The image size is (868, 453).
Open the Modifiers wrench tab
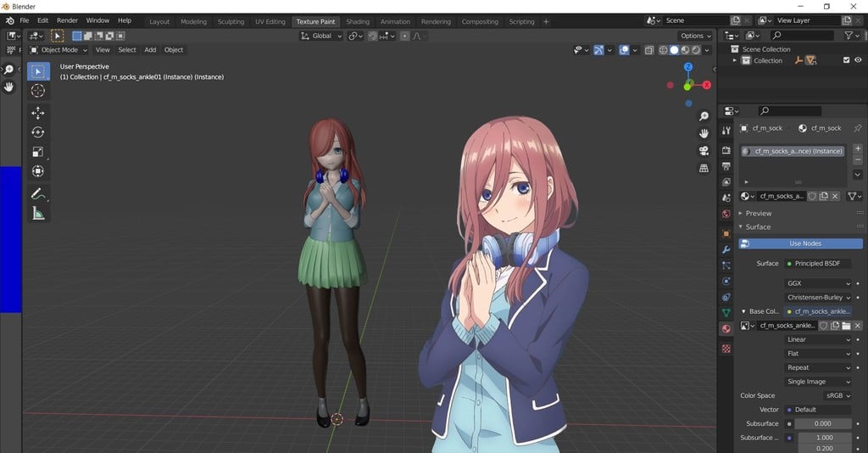726,249
